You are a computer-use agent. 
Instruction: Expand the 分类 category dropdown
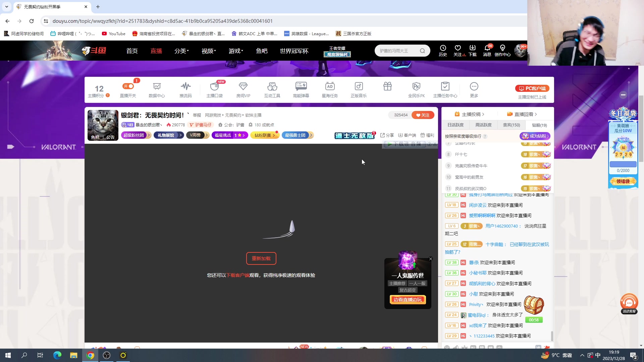tap(181, 51)
